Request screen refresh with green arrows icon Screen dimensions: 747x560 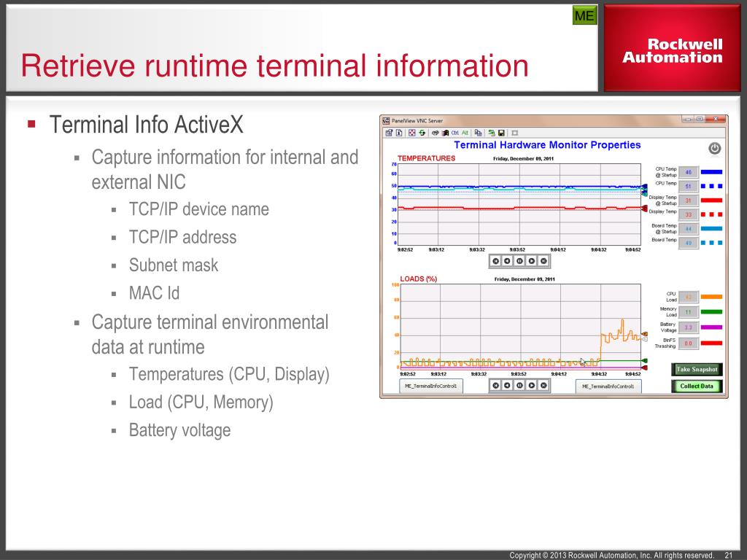tap(422, 133)
